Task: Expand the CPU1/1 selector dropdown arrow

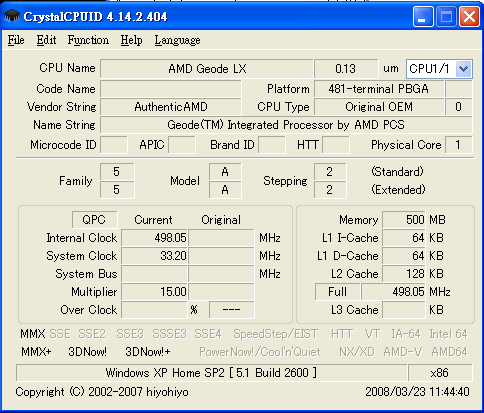Action: tap(463, 69)
